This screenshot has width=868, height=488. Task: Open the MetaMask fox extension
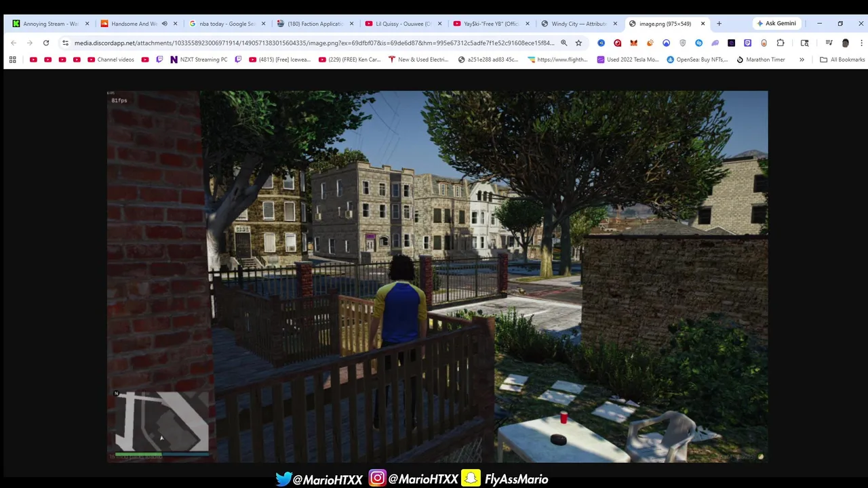633,43
